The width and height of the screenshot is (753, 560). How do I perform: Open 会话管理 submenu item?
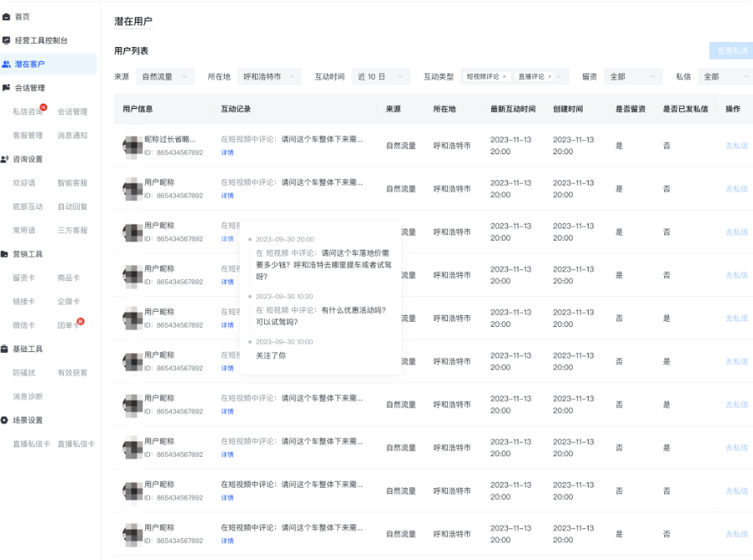coord(72,111)
